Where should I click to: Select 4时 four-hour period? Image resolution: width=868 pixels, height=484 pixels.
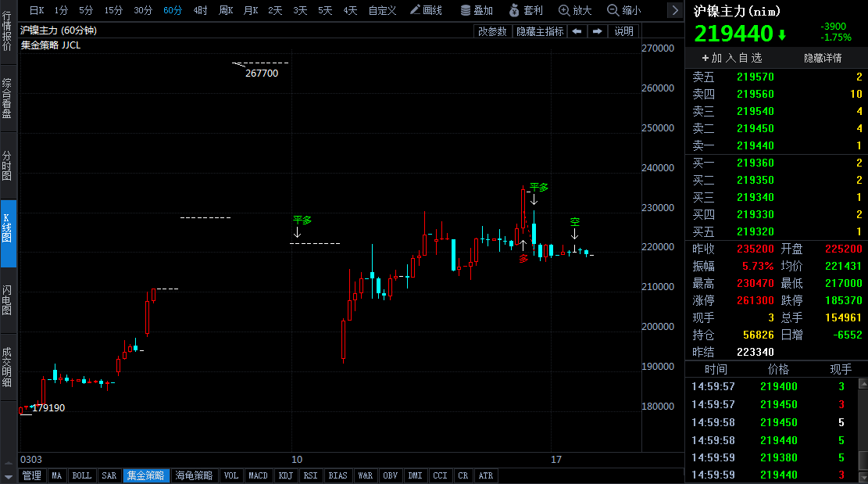pos(200,10)
